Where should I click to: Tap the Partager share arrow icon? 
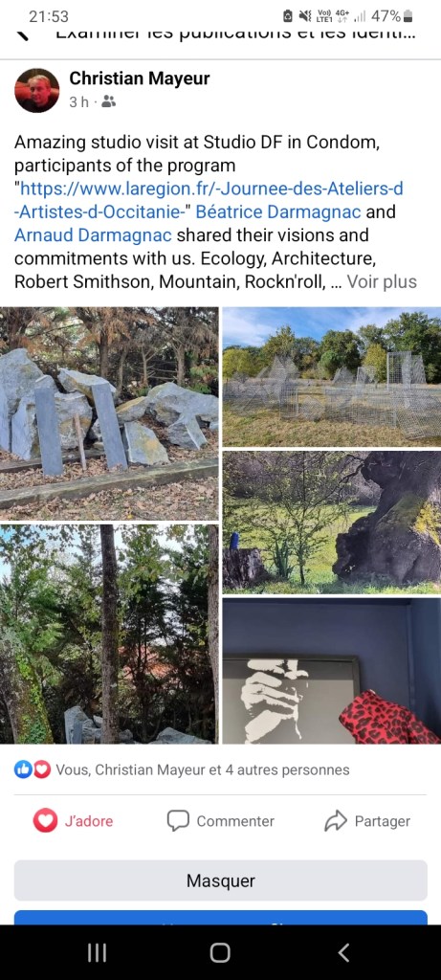coord(336,820)
